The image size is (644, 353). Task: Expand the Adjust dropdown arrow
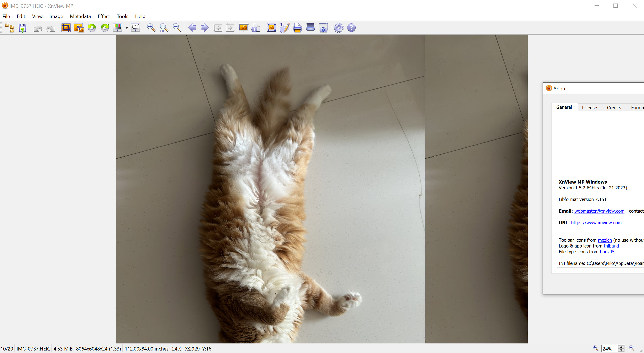pyautogui.click(x=127, y=28)
